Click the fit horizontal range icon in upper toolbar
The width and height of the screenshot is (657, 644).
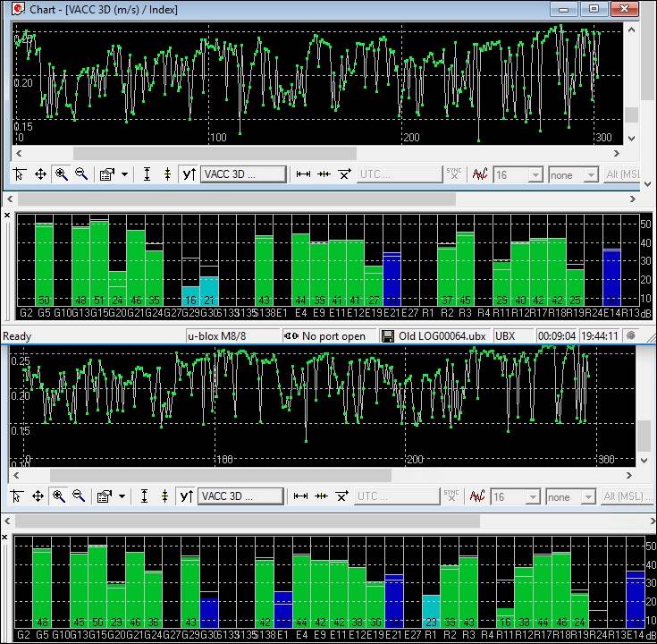pos(303,174)
